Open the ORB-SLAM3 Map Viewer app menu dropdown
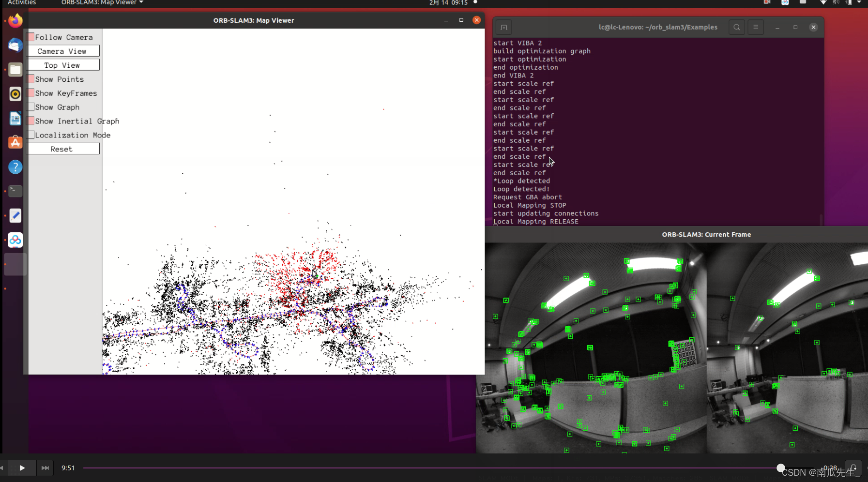868x482 pixels. (x=102, y=2)
